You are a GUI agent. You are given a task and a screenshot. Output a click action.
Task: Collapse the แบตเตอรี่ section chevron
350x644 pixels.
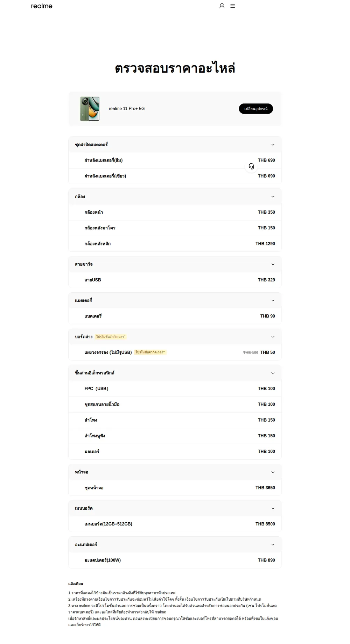[273, 301]
